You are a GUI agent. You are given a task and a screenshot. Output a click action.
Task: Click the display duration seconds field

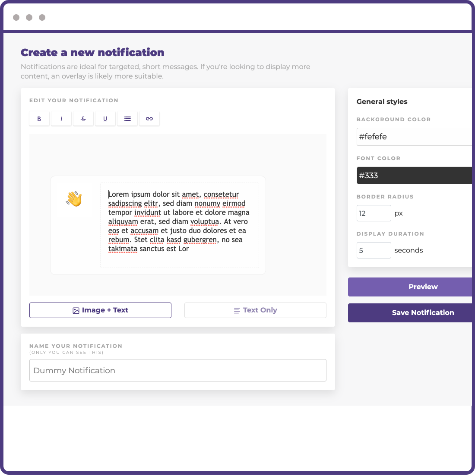click(x=374, y=250)
